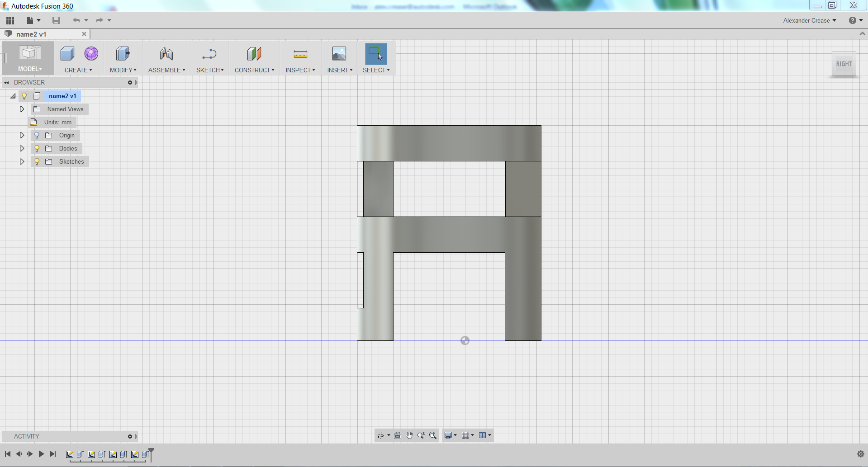Select the first sketch feature in timeline
Viewport: 868px width, 467px height.
[x=70, y=454]
